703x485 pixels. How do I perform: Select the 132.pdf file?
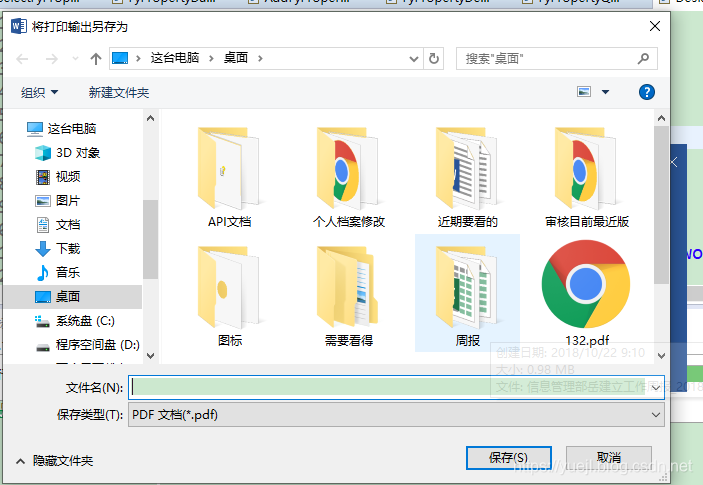tap(586, 294)
